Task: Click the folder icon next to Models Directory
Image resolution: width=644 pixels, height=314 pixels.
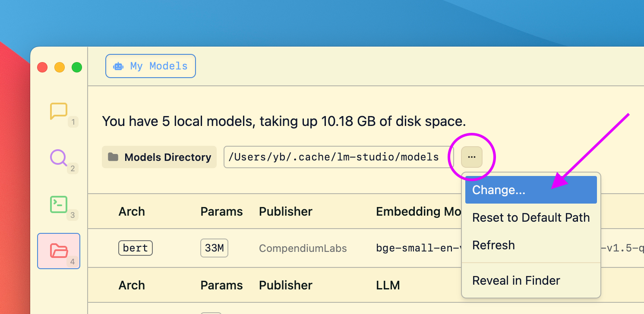Action: tap(113, 157)
